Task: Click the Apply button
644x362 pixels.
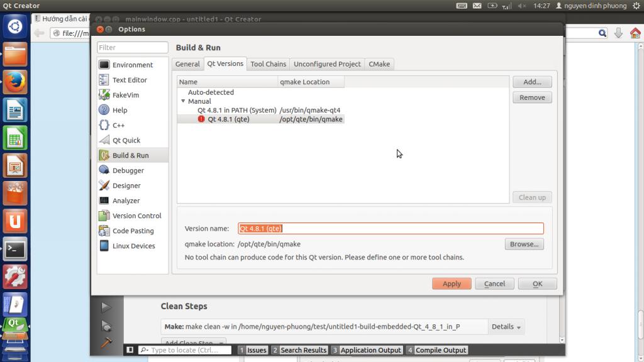Action: pyautogui.click(x=452, y=283)
